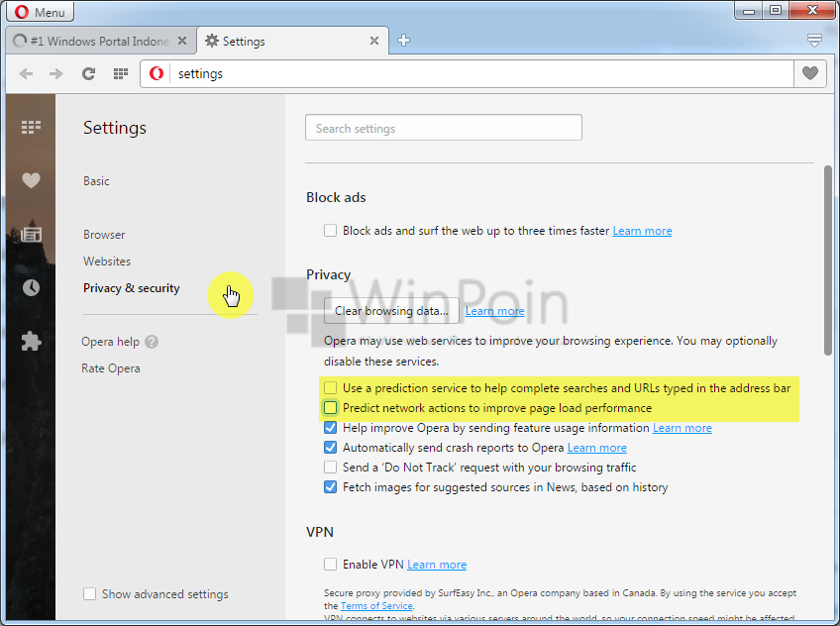Switch to the #1 Windows Portal Indonesia tab
Screen dimensions: 840x626
99,42
